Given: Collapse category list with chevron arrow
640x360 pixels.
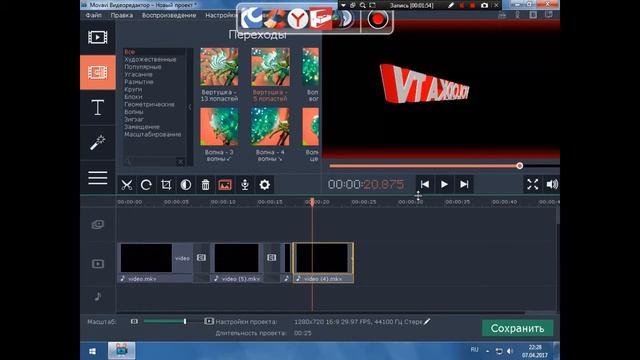Looking at the screenshot, I should pyautogui.click(x=190, y=107).
